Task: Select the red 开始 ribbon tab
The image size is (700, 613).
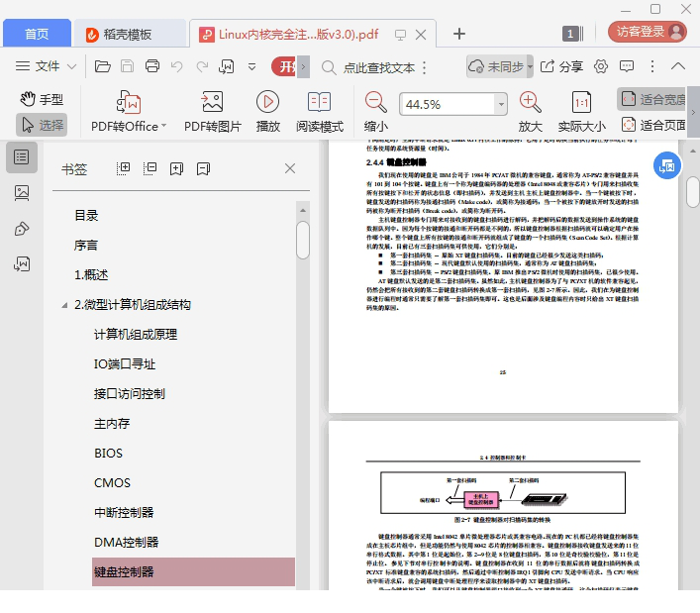Action: point(284,66)
